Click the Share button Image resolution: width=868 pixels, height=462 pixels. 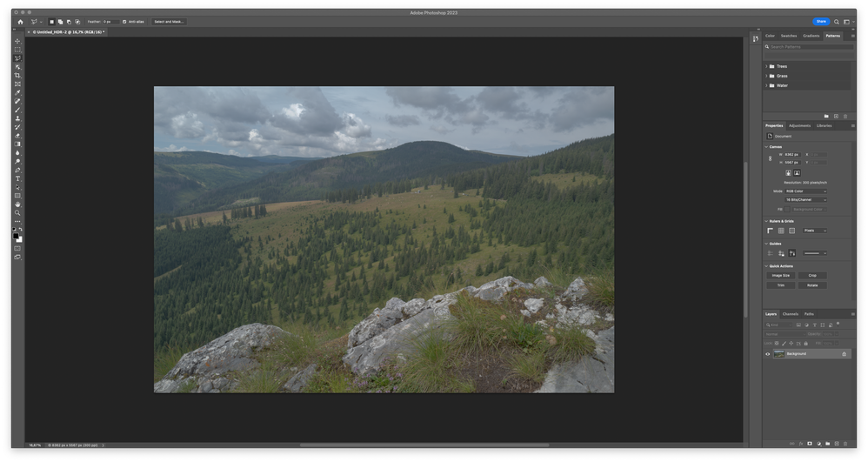pyautogui.click(x=821, y=22)
